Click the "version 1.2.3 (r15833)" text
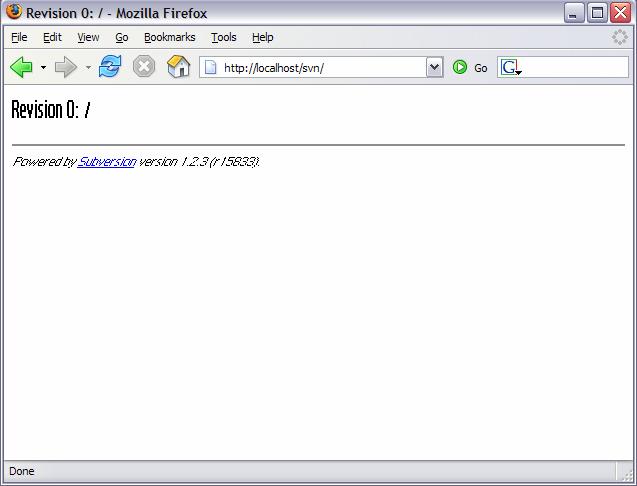The image size is (637, 486). coord(199,162)
